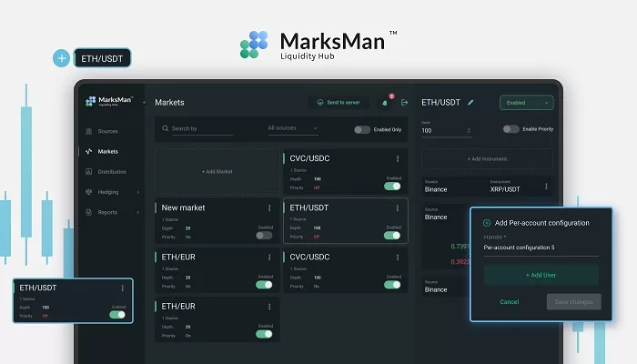Click the Hedging sidebar icon

pos(89,192)
